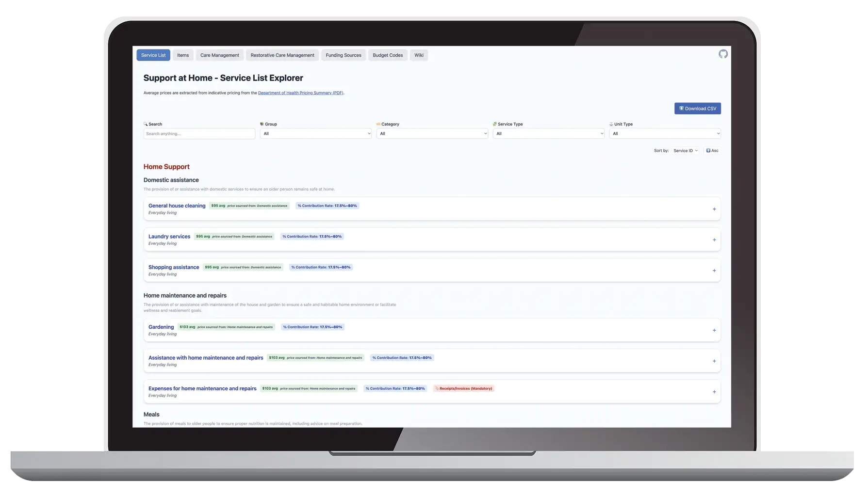The width and height of the screenshot is (868, 496).
Task: Go to the Funding Sources tab
Action: 343,55
